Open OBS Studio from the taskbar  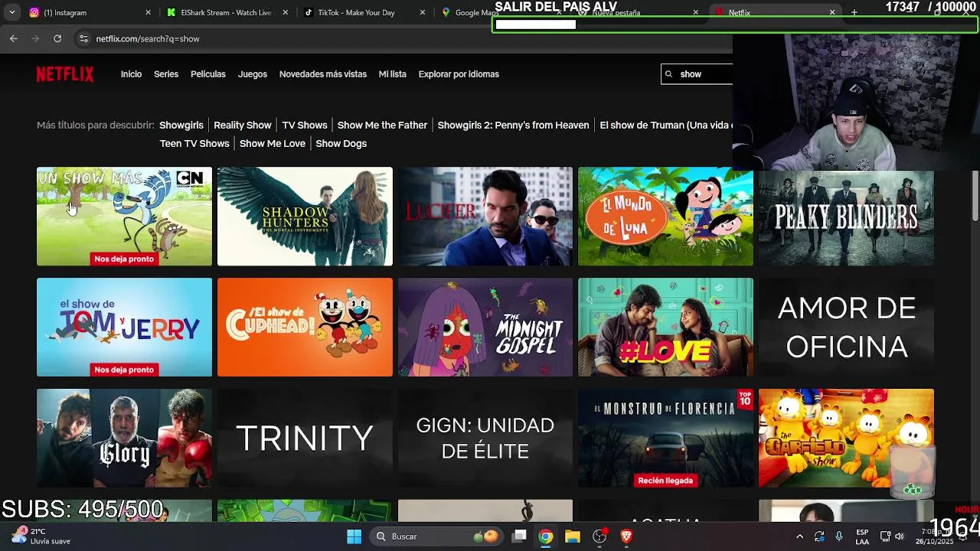pos(599,536)
